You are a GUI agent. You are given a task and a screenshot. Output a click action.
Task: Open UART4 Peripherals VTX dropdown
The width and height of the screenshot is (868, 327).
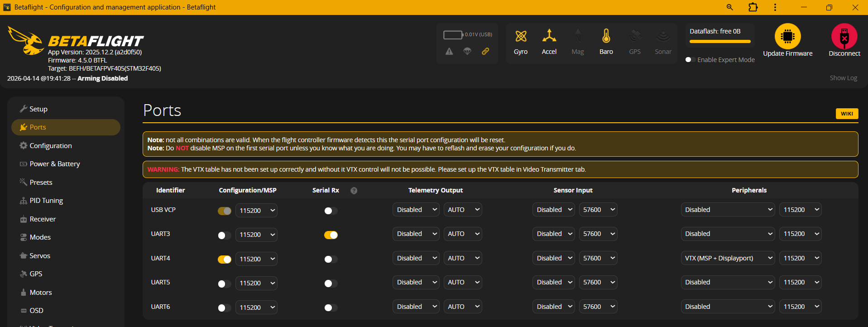(728, 258)
